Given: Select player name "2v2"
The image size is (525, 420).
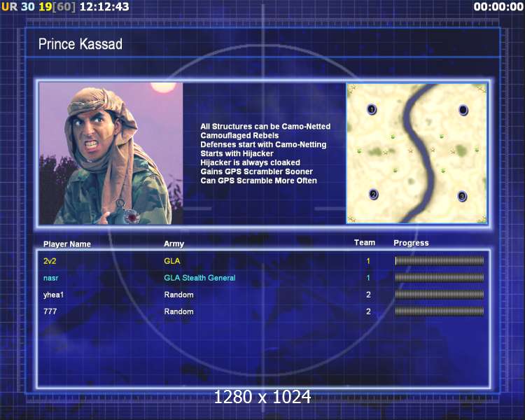Looking at the screenshot, I should pos(50,261).
